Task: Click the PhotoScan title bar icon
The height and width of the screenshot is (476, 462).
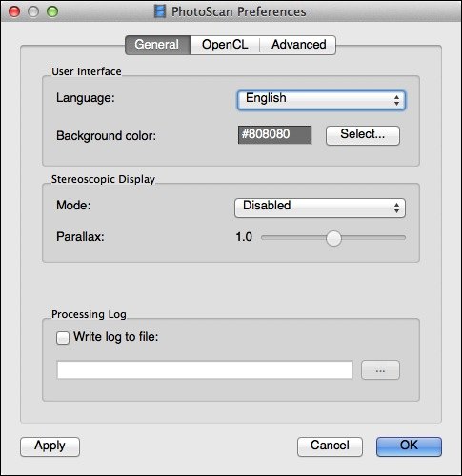Action: pos(160,11)
